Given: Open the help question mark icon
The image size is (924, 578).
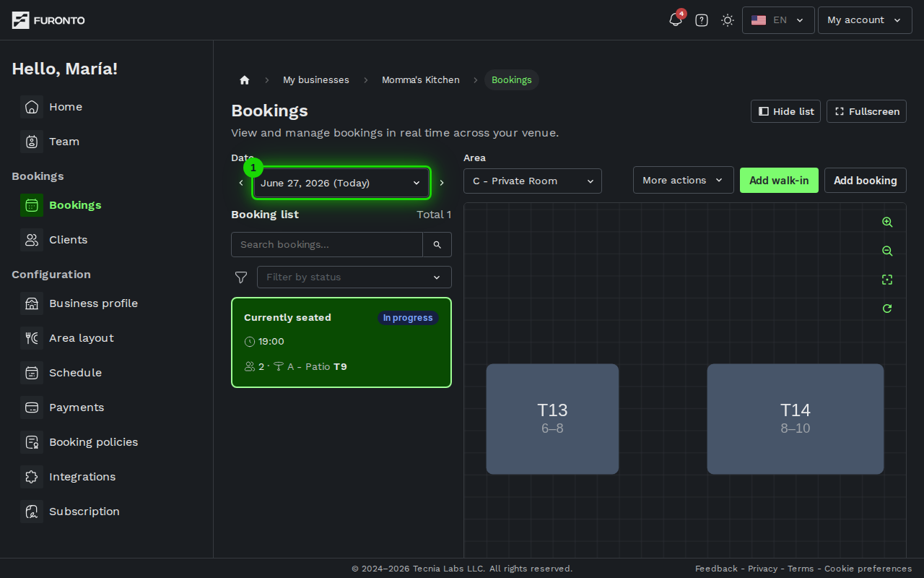Looking at the screenshot, I should click(702, 20).
